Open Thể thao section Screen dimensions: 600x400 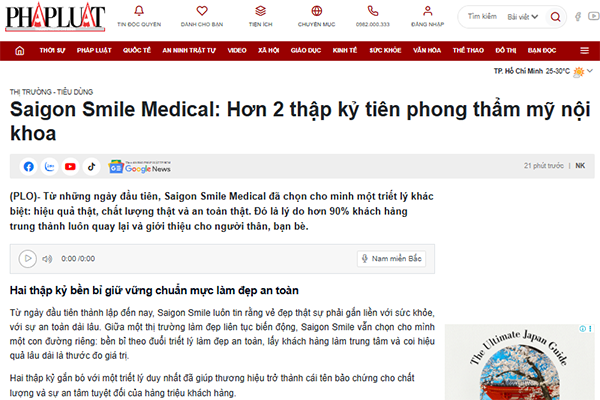pyautogui.click(x=468, y=51)
